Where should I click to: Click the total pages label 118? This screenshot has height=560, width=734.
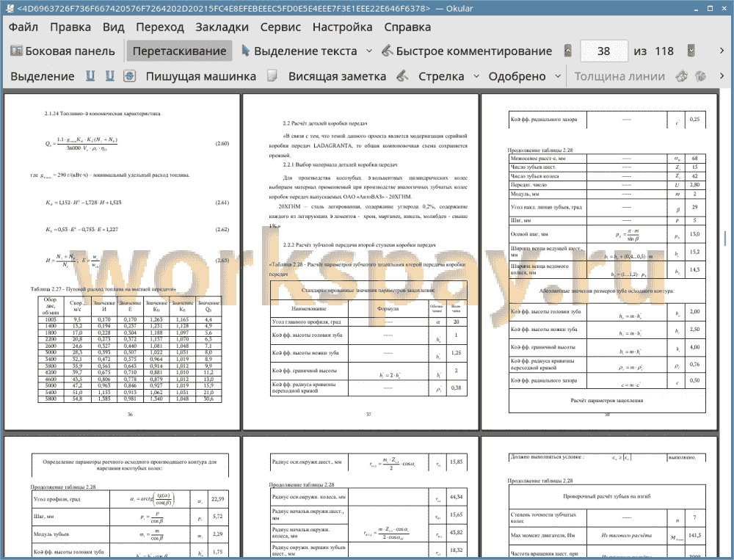[x=664, y=51]
